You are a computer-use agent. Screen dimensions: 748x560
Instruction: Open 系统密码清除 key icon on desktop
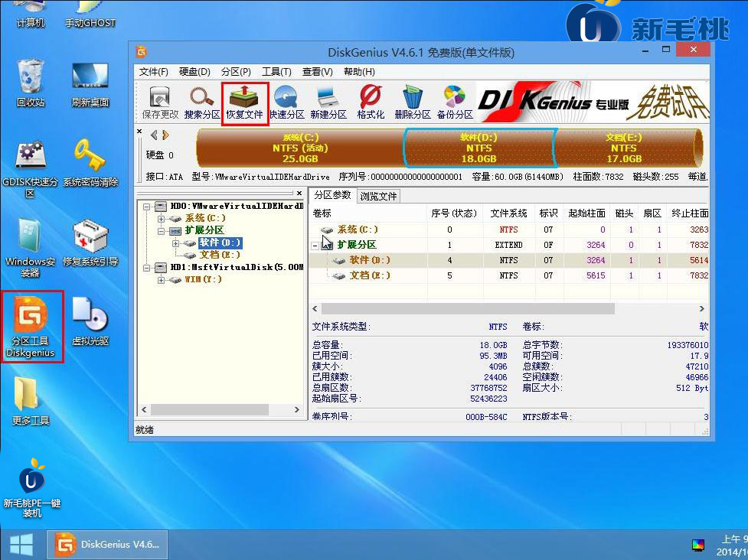pyautogui.click(x=90, y=162)
